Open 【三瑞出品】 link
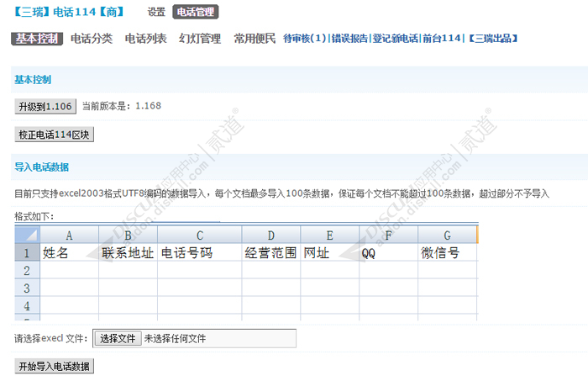Image resolution: width=588 pixels, height=381 pixels. tap(493, 39)
